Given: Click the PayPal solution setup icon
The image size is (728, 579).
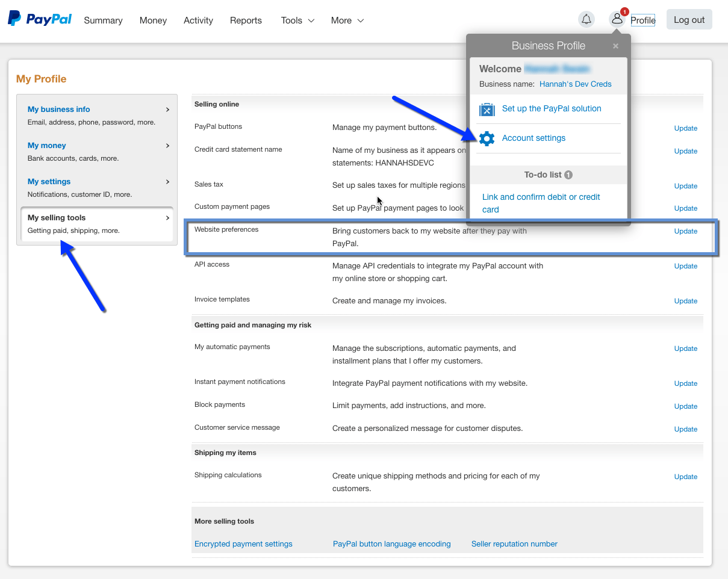Looking at the screenshot, I should [x=487, y=109].
